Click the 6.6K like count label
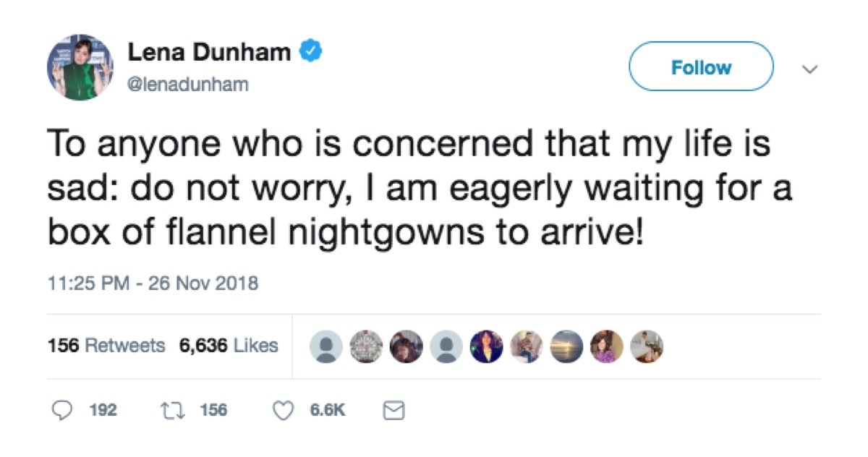 click(x=327, y=409)
